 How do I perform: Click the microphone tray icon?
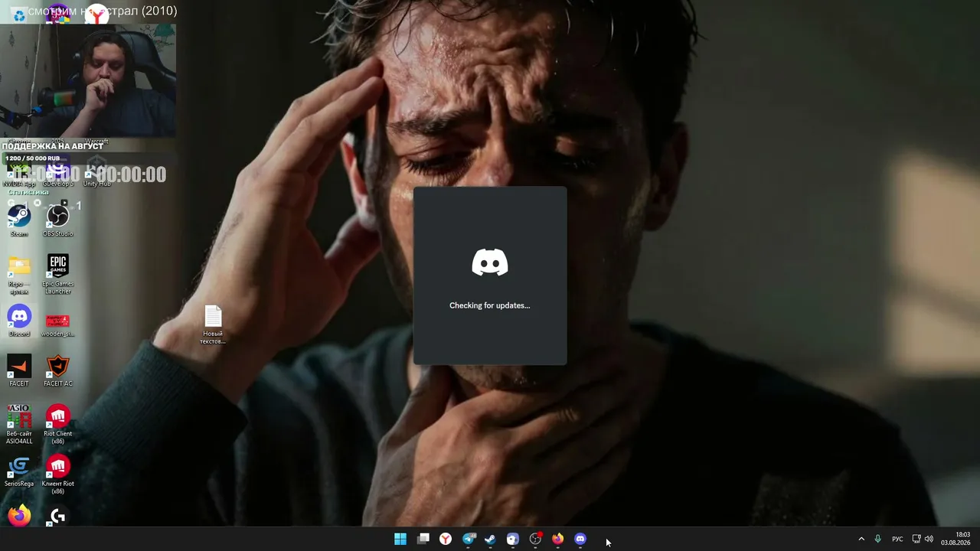(x=877, y=540)
